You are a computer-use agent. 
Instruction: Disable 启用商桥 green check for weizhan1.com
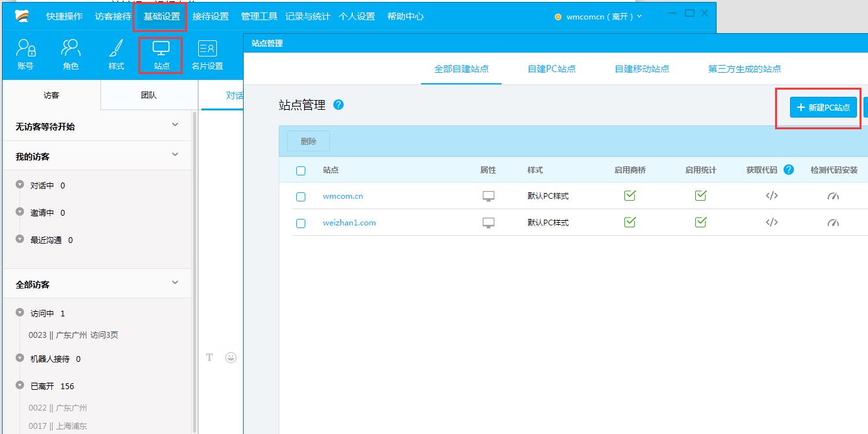tap(630, 222)
